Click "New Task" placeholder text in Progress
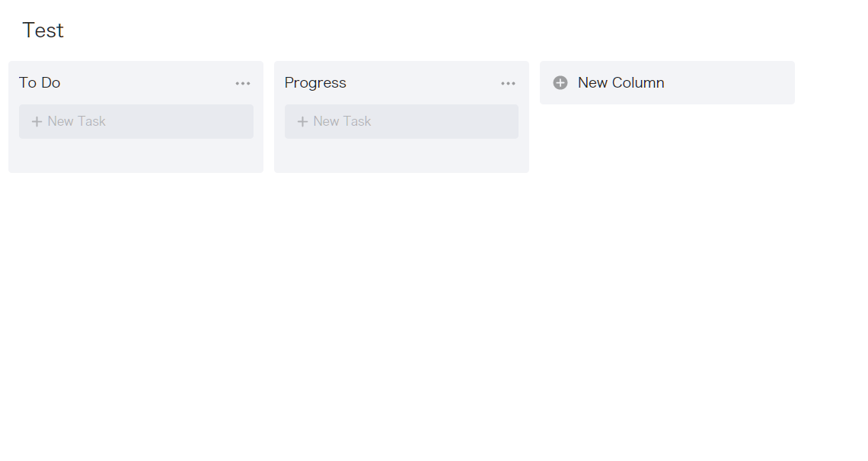Image resolution: width=868 pixels, height=461 pixels. (342, 121)
